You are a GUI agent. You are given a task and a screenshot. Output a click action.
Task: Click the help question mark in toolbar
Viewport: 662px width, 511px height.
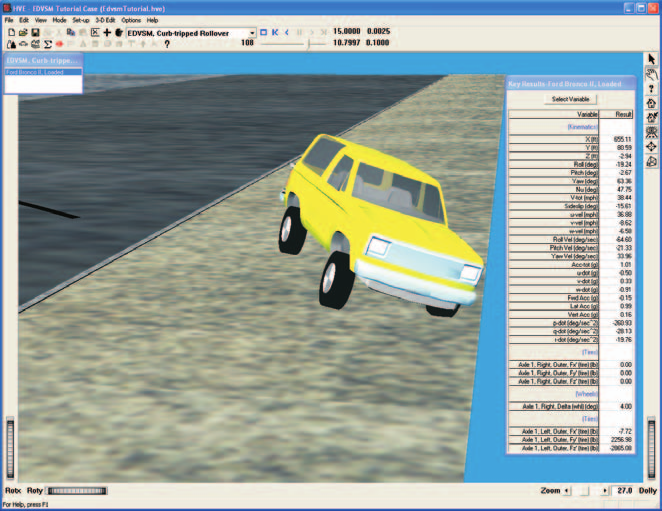coord(167,44)
